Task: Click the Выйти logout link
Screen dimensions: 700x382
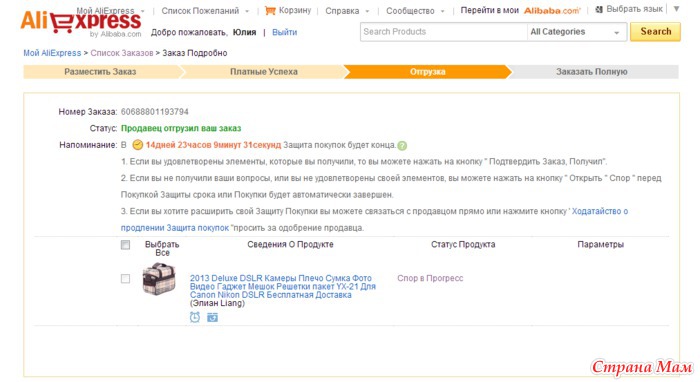Action: pos(284,32)
